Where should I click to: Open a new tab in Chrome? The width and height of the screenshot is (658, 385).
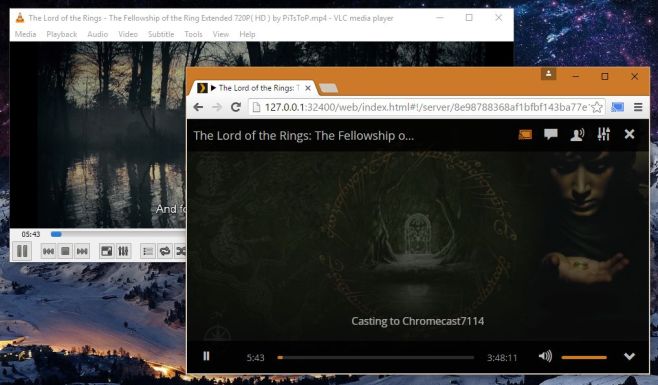point(328,88)
